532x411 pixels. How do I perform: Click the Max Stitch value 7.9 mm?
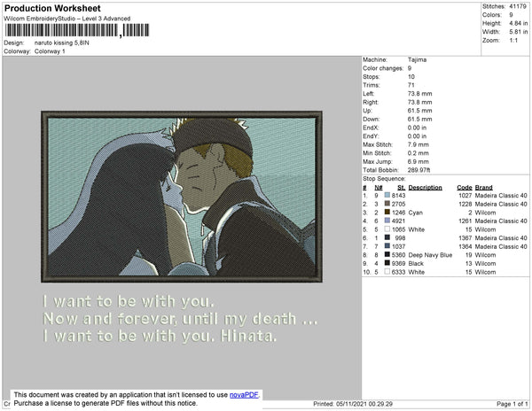[418, 144]
